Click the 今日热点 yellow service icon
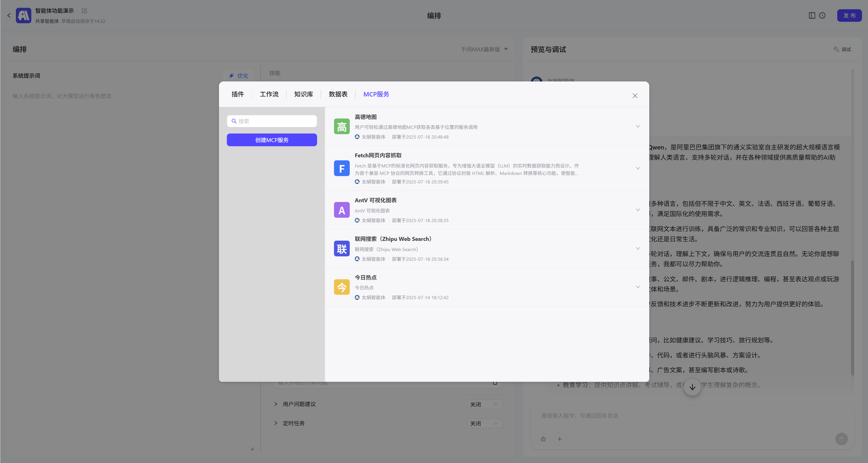Viewport: 868px width, 463px height. click(x=341, y=287)
